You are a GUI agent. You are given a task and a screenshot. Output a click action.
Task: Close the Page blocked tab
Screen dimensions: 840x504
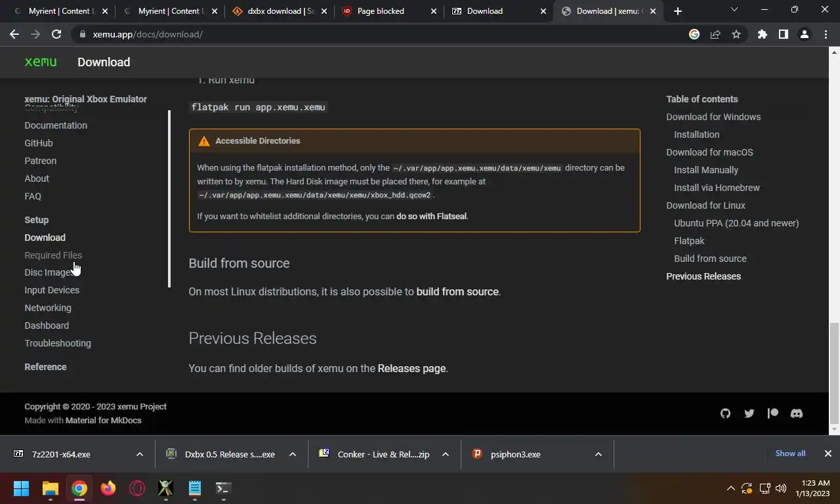(x=434, y=11)
